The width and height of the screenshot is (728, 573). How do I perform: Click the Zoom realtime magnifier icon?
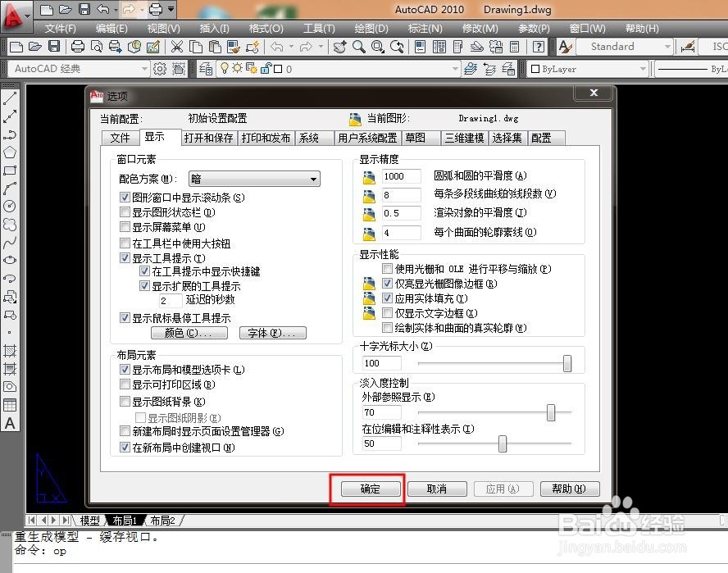coord(358,47)
